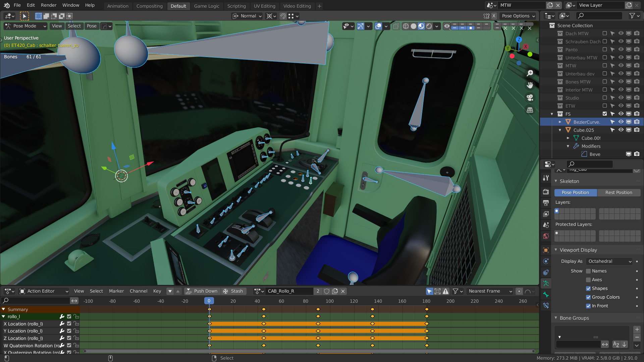
Task: Hide the Panto collection using eye icon
Action: coord(621,50)
